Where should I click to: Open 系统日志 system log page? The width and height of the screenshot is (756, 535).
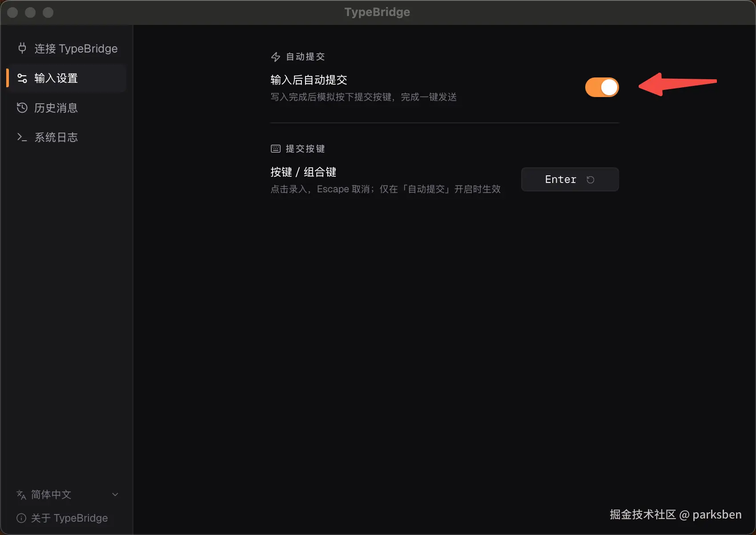(x=67, y=137)
